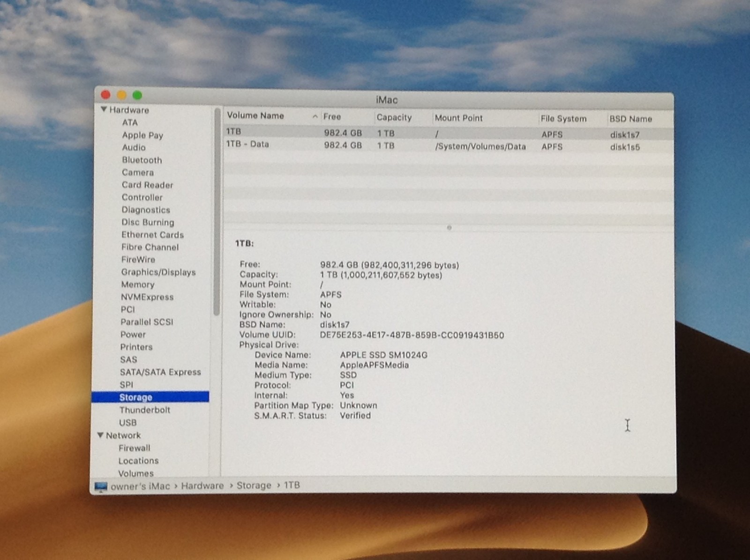This screenshot has height=560, width=750.
Task: View NVMExpress details
Action: coord(147,297)
